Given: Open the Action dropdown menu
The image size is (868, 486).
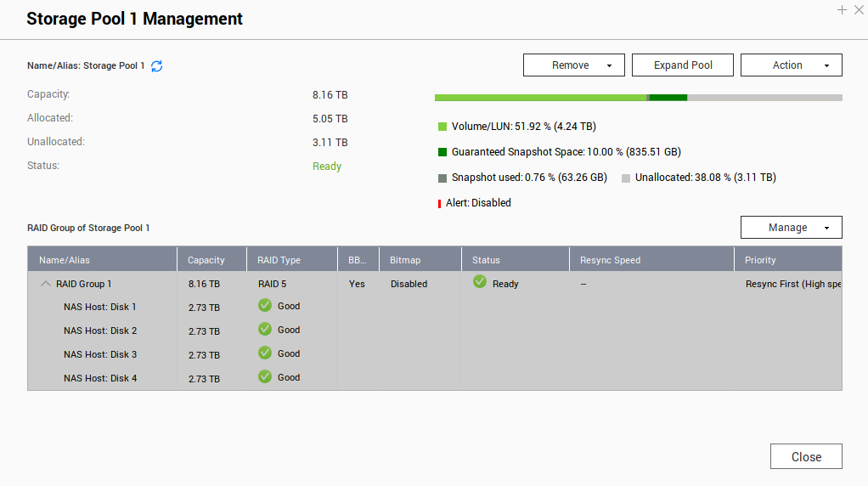Looking at the screenshot, I should [791, 65].
